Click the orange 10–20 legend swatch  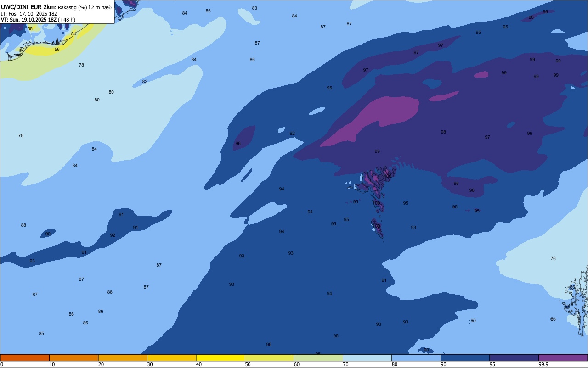point(73,357)
